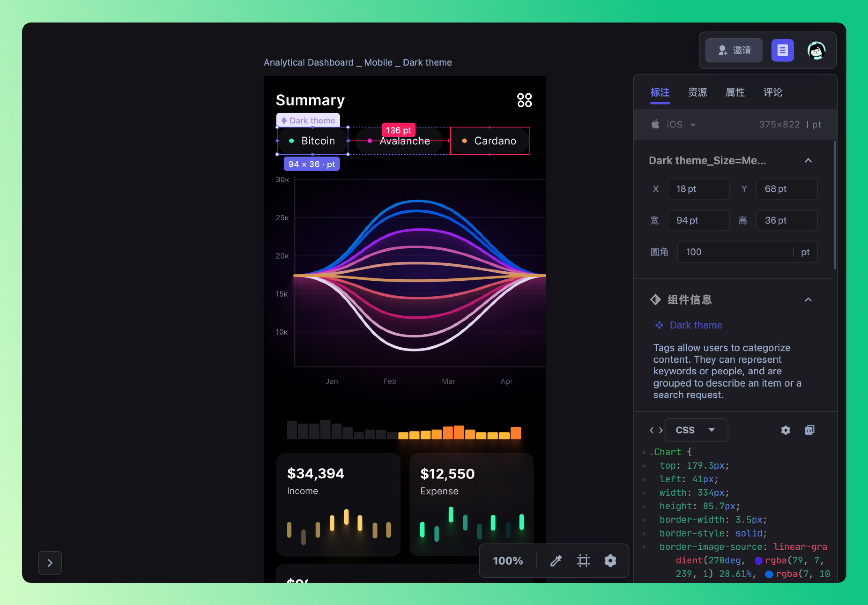Image resolution: width=868 pixels, height=605 pixels.
Task: Click the document notes icon button
Action: 782,50
